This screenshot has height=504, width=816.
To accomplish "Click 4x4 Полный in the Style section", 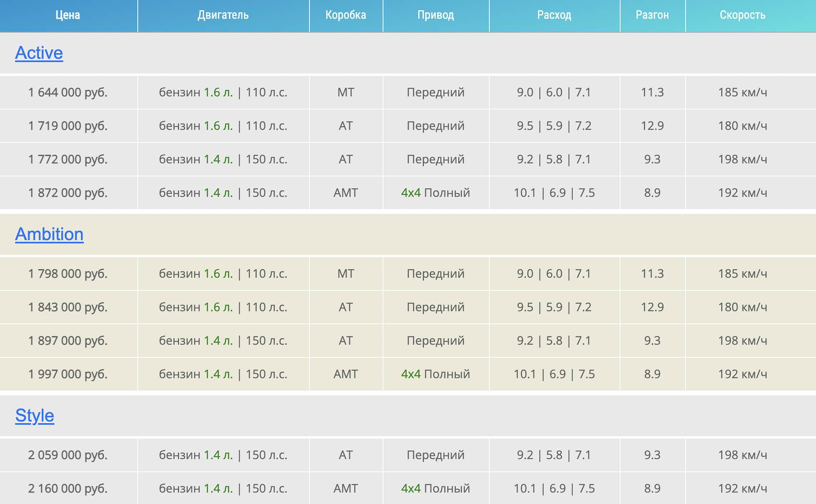I will (436, 488).
